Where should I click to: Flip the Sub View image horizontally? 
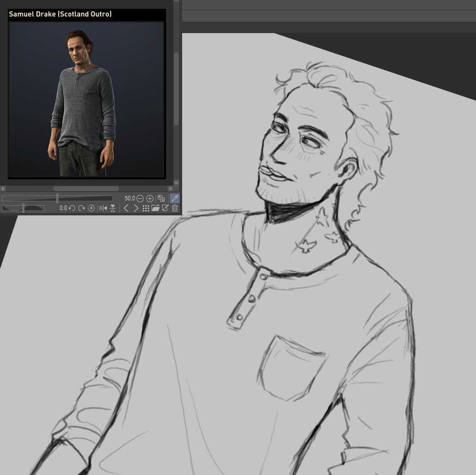coord(103,208)
